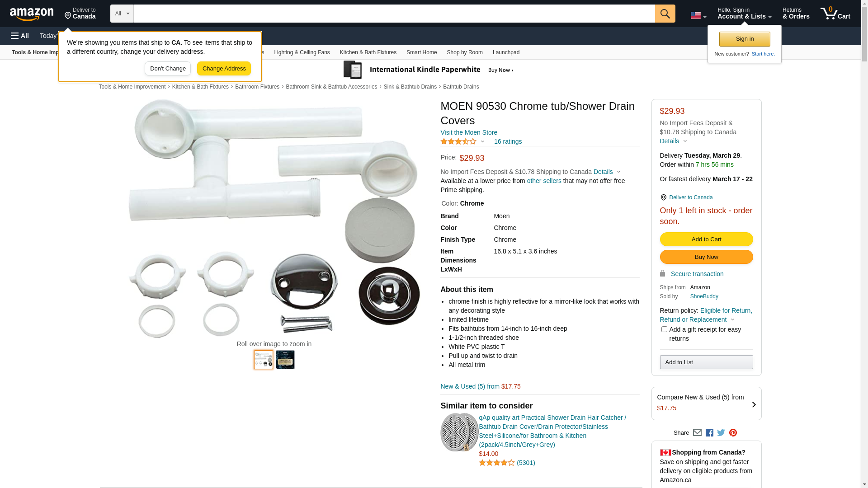Open the Visit the Moen Store link
The width and height of the screenshot is (868, 488).
coord(469,132)
